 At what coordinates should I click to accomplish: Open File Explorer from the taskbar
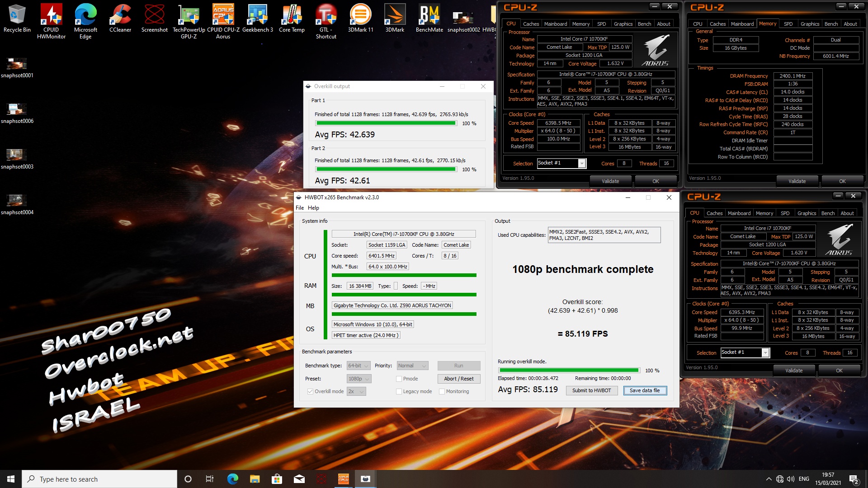pos(255,479)
